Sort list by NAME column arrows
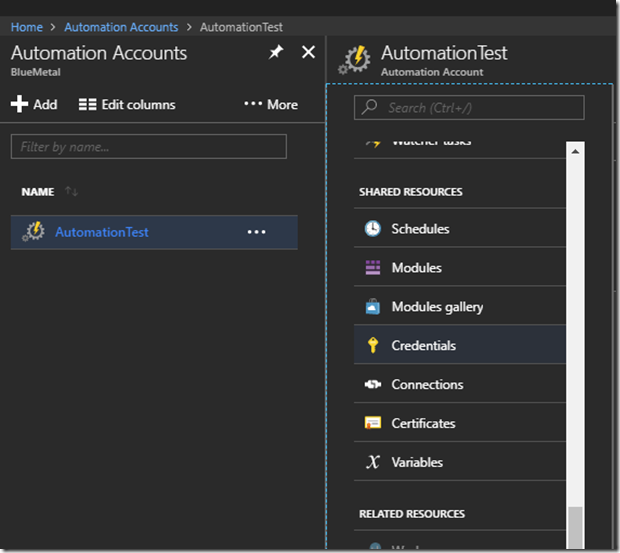 click(x=71, y=192)
